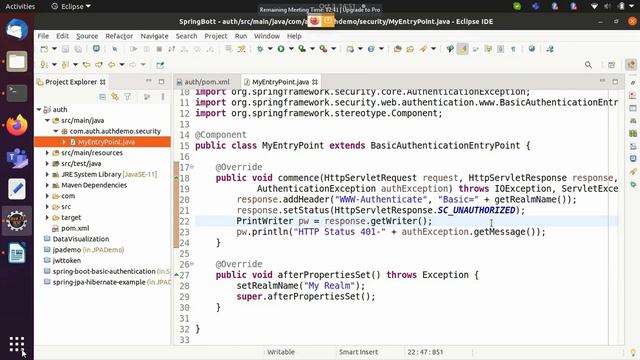Select the MyEntryPoint.java editor tab
The height and width of the screenshot is (360, 640).
coord(280,82)
